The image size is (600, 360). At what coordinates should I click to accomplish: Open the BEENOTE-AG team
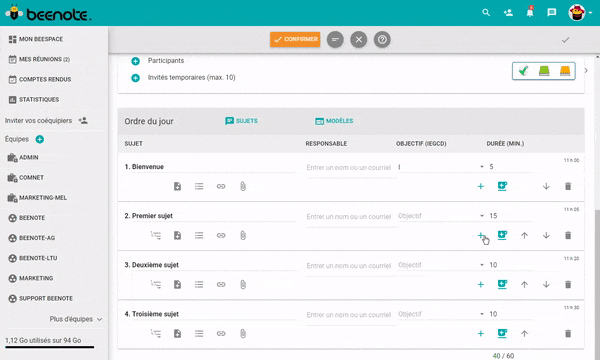click(32, 238)
